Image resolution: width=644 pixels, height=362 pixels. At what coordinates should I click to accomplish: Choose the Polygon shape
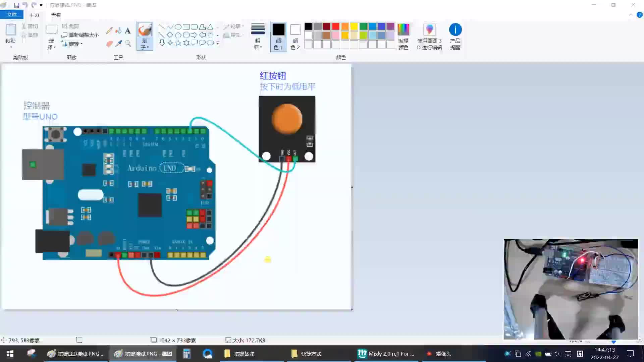(x=202, y=27)
